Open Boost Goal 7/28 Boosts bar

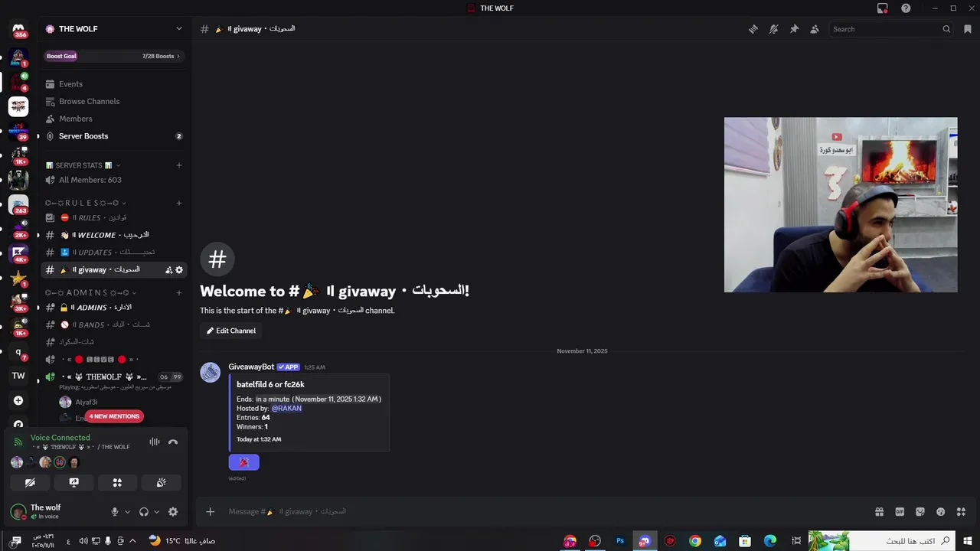click(114, 56)
